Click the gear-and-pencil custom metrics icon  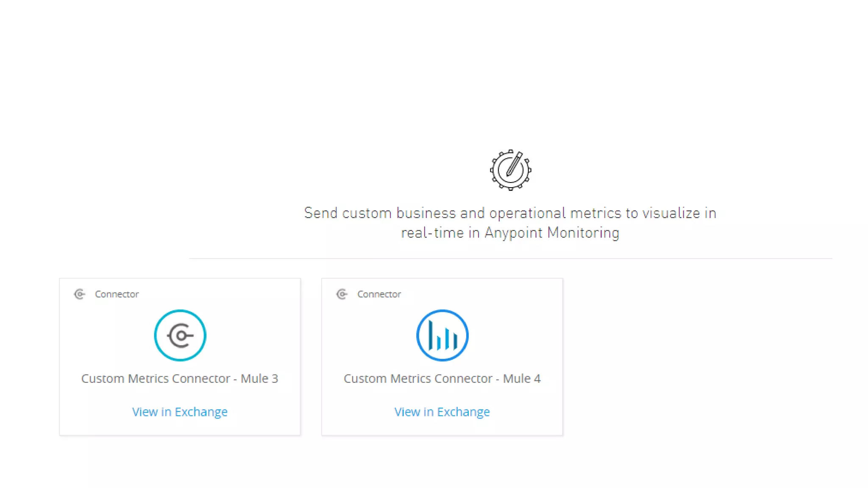tap(510, 170)
